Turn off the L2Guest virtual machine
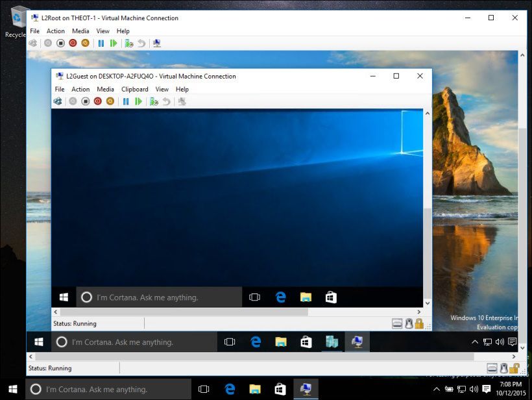Image resolution: width=532 pixels, height=400 pixels. (85, 101)
